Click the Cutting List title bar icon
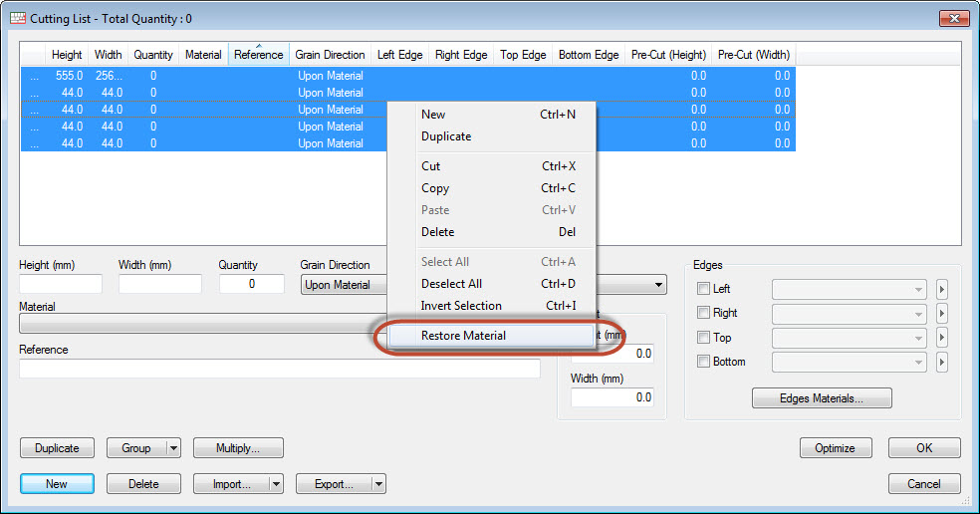Screen dimensions: 980x514 18,18
